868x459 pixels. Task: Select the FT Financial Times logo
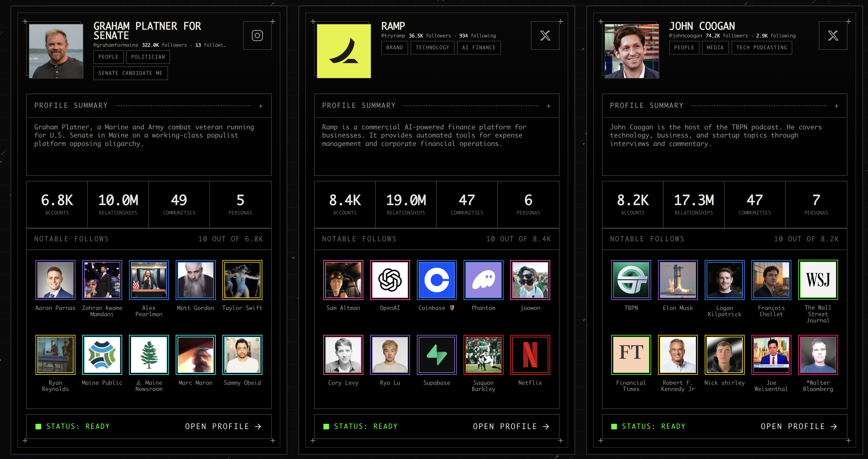(x=631, y=355)
